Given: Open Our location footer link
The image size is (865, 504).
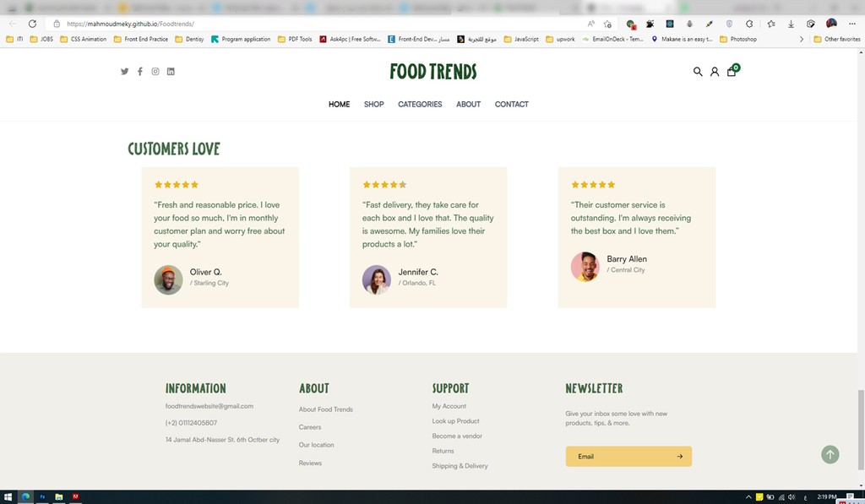Looking at the screenshot, I should (x=316, y=444).
